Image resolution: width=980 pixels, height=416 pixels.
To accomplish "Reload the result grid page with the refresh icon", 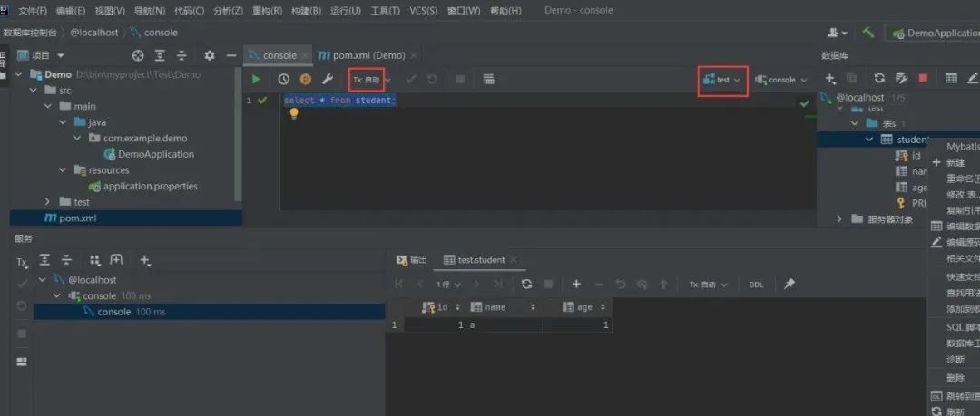I will coord(527,285).
